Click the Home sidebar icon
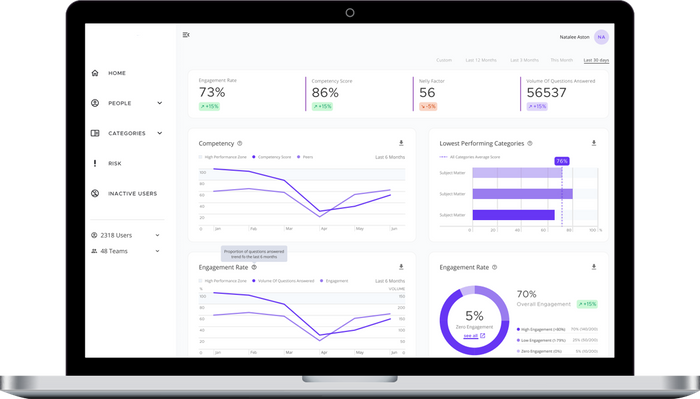This screenshot has width=700, height=399. 95,73
